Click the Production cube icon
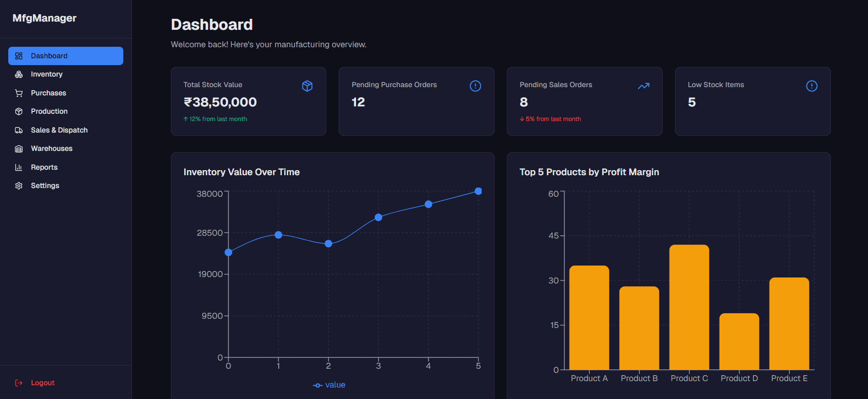This screenshot has height=399, width=868. point(19,111)
